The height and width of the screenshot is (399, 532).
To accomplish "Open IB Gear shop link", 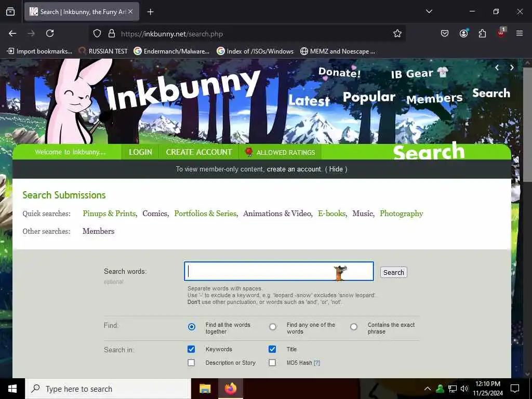I will pyautogui.click(x=419, y=73).
